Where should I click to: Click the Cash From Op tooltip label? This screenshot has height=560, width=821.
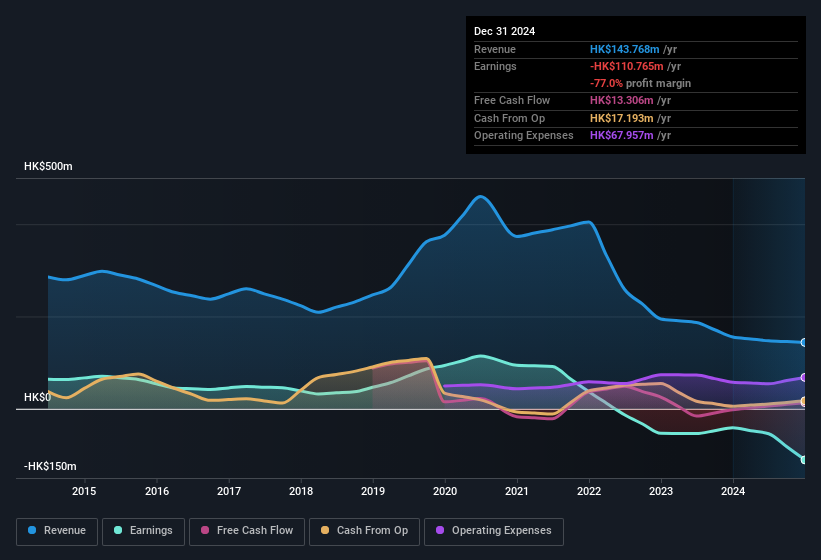(509, 118)
